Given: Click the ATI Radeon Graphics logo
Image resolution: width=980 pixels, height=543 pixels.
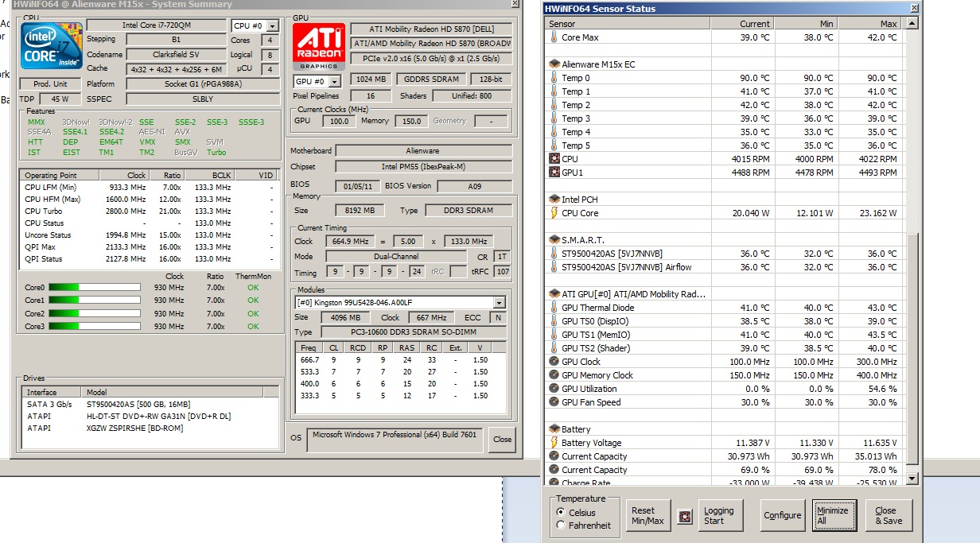Looking at the screenshot, I should [x=318, y=46].
